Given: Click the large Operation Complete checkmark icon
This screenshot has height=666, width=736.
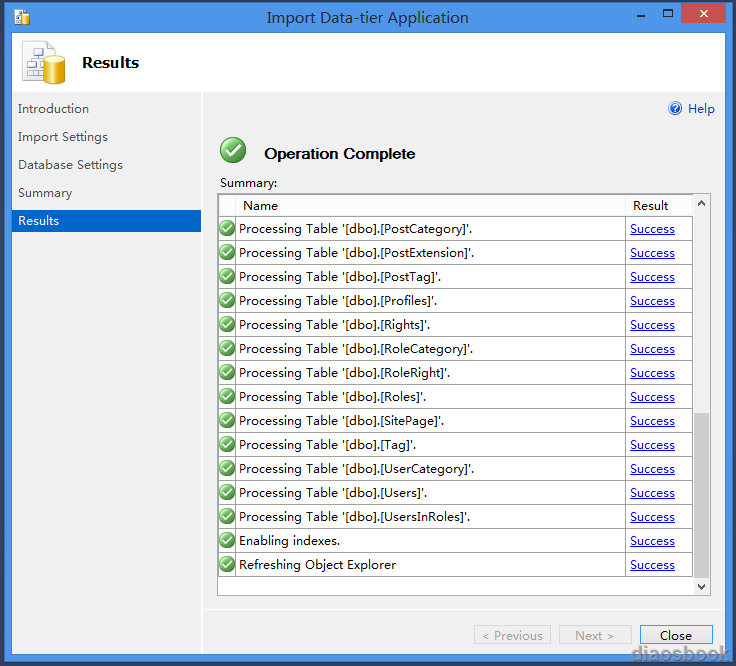Looking at the screenshot, I should [x=233, y=150].
